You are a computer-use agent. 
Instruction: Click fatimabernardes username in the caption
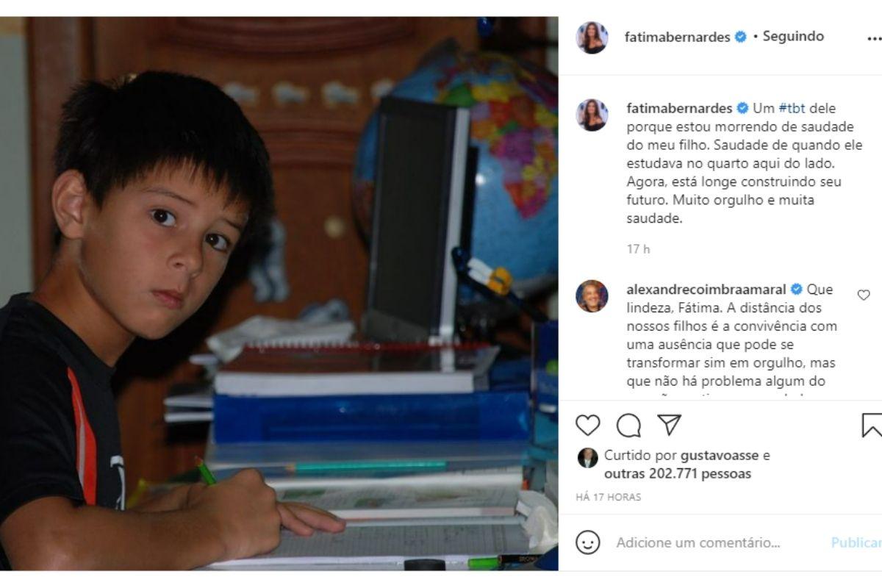coord(680,108)
